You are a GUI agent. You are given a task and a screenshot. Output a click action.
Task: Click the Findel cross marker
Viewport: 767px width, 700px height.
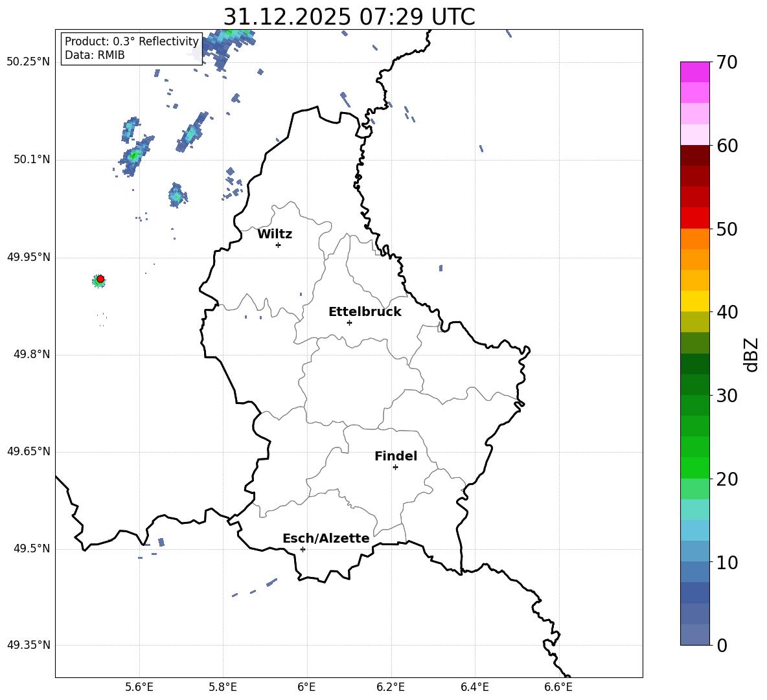click(x=395, y=468)
